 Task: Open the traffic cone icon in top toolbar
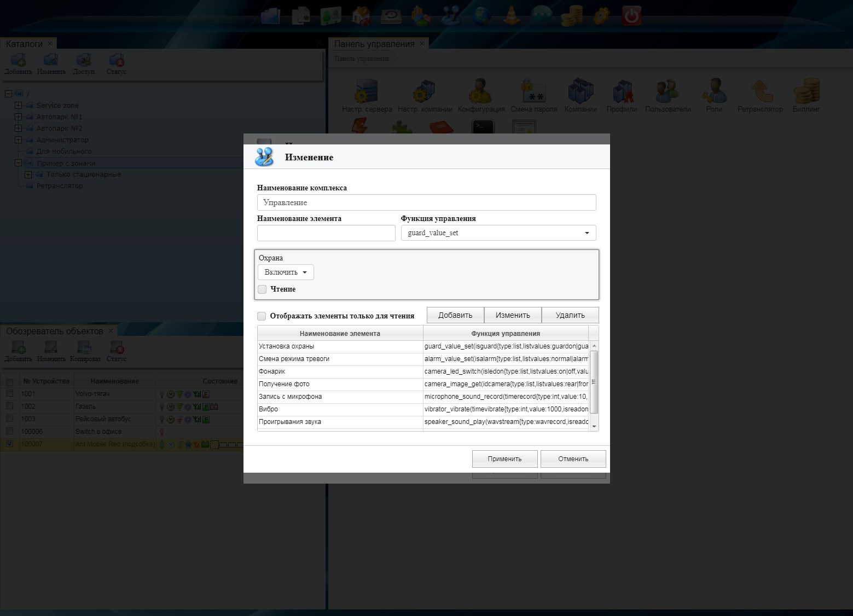[512, 15]
